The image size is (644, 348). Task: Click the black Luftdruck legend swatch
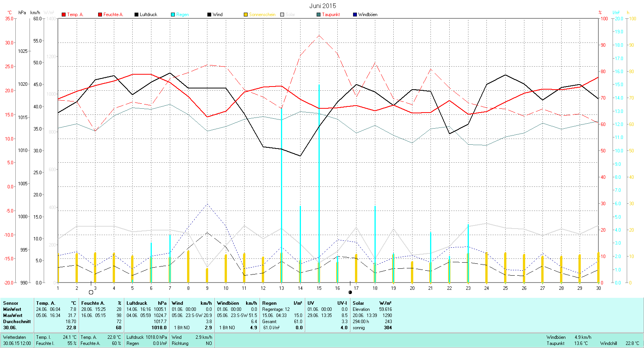(136, 15)
